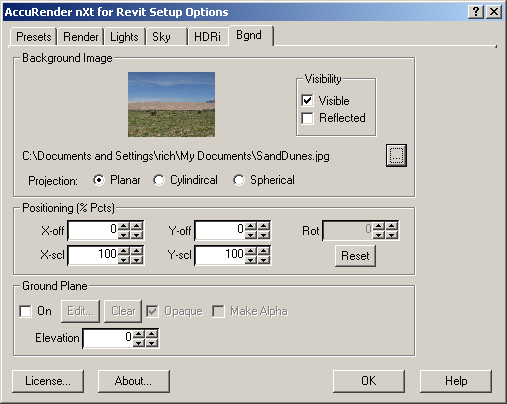This screenshot has height=404, width=507.
Task: Click the Reset positioning button
Action: click(x=355, y=256)
